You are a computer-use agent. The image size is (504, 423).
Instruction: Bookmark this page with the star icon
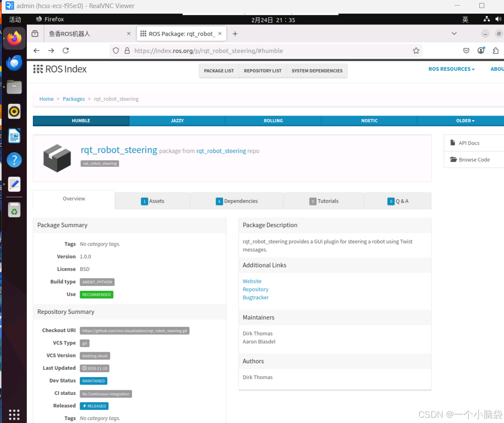point(416,50)
